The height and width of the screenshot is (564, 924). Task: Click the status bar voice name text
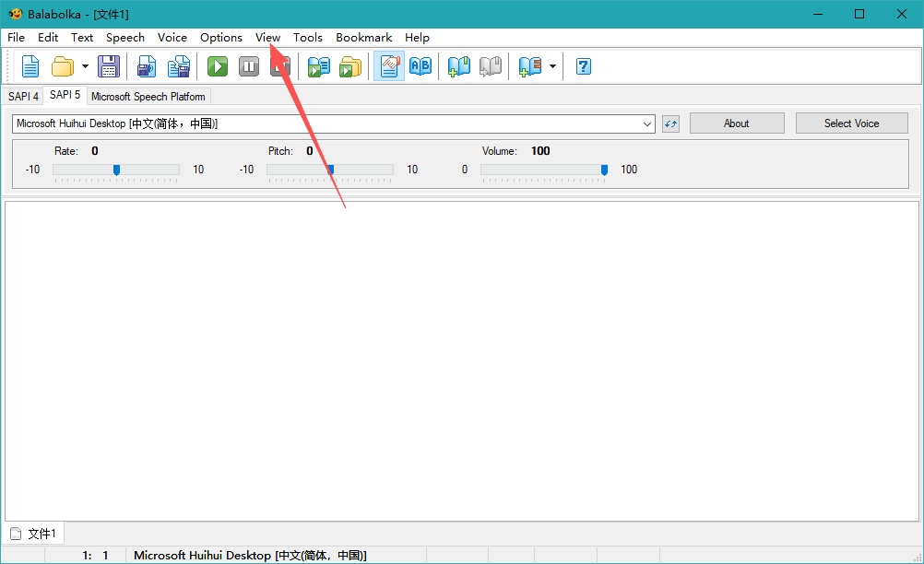[x=250, y=555]
